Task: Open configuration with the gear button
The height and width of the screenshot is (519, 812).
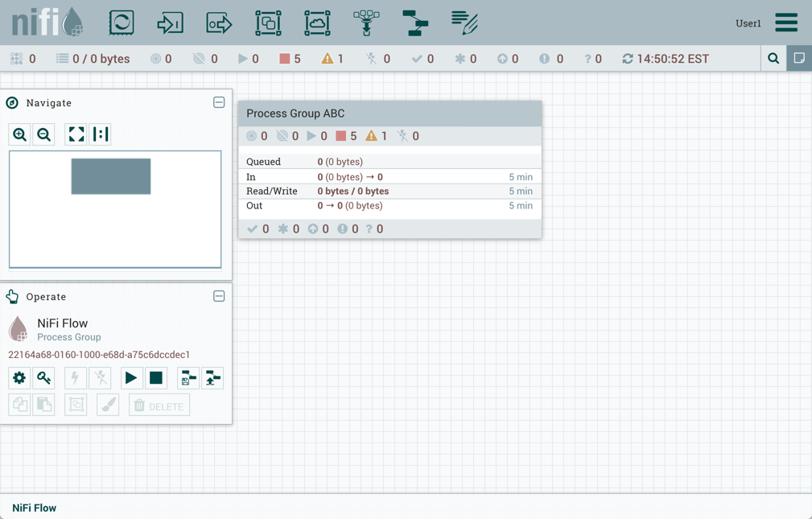Action: click(x=19, y=378)
